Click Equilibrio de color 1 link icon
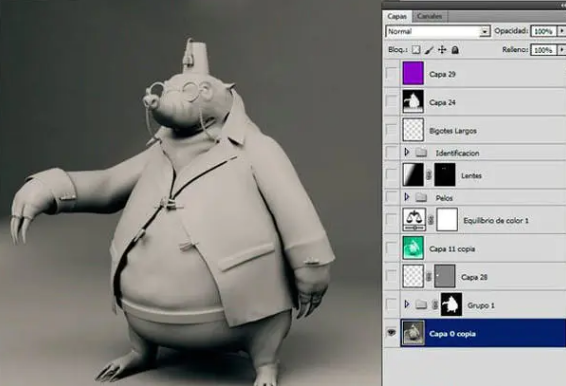The image size is (566, 386). 431,220
